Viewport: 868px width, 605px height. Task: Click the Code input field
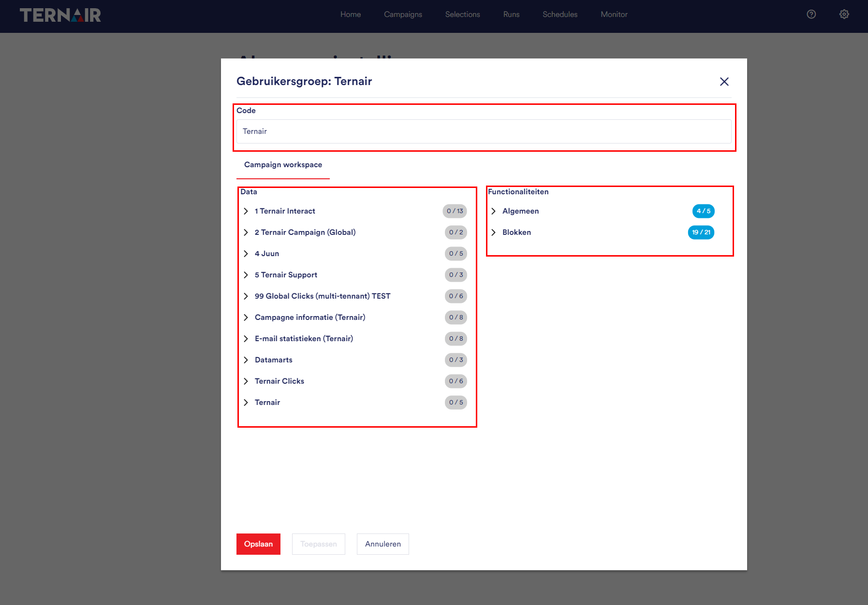click(x=484, y=131)
